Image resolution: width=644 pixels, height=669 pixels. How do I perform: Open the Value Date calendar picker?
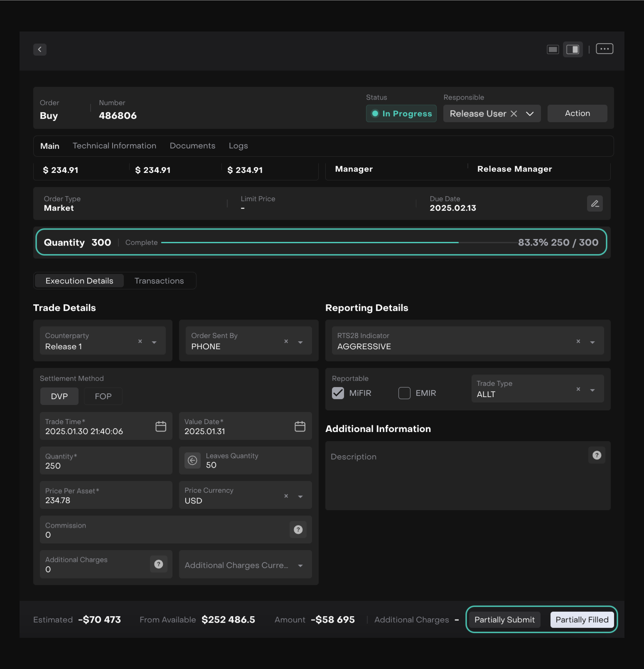click(300, 426)
